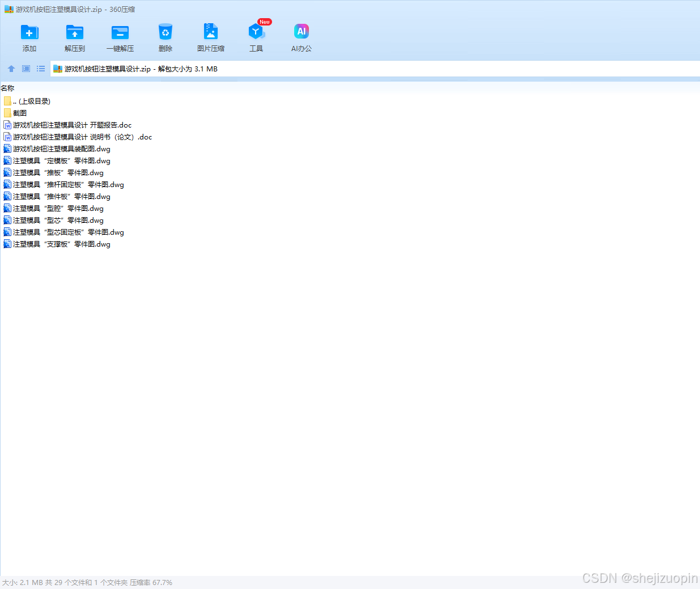Switch to the list view mode button
This screenshot has width=700, height=589.
click(41, 69)
